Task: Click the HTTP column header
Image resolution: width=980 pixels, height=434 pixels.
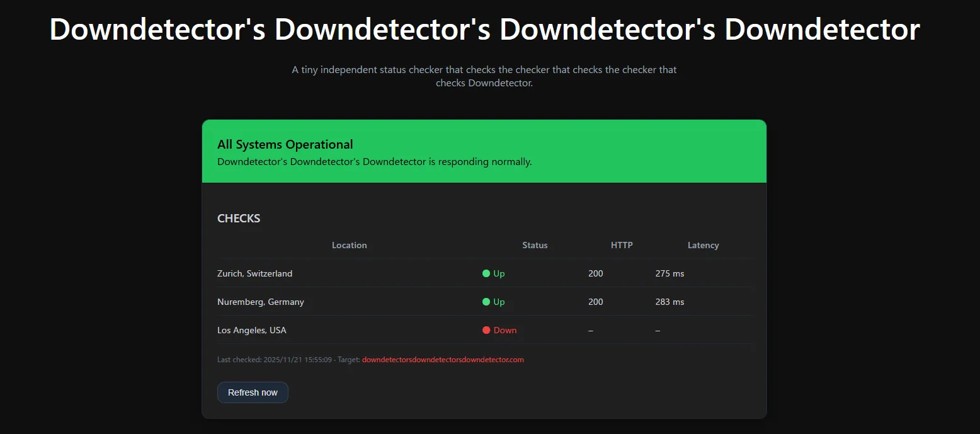Action: pos(622,245)
